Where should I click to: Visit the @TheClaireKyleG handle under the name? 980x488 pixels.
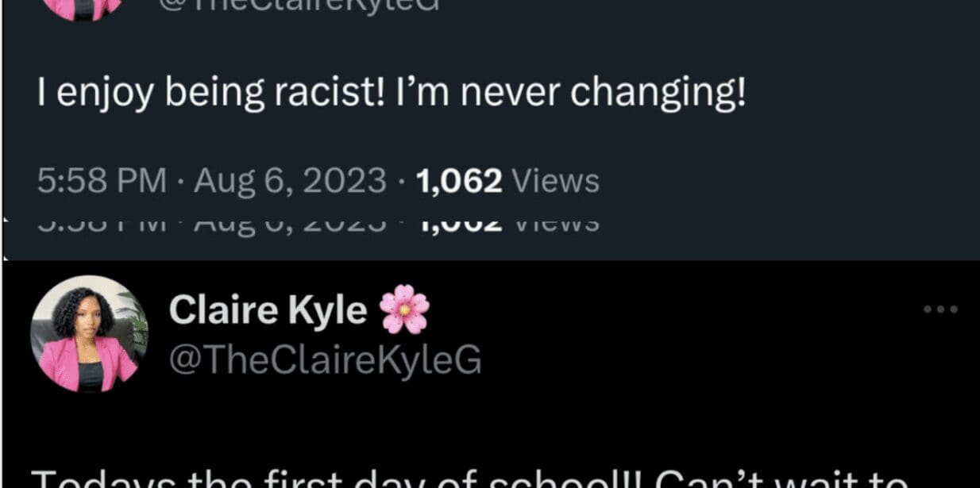326,360
